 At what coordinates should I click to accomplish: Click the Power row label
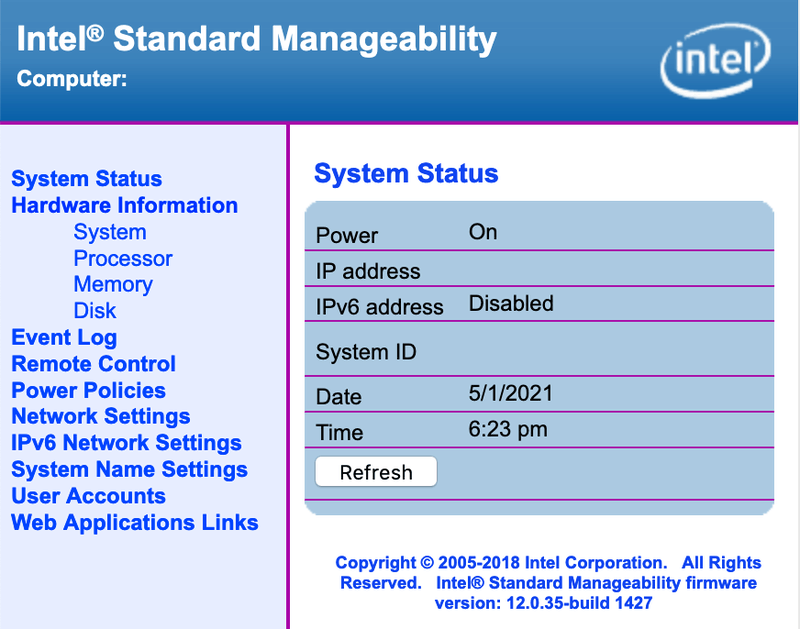tap(347, 236)
